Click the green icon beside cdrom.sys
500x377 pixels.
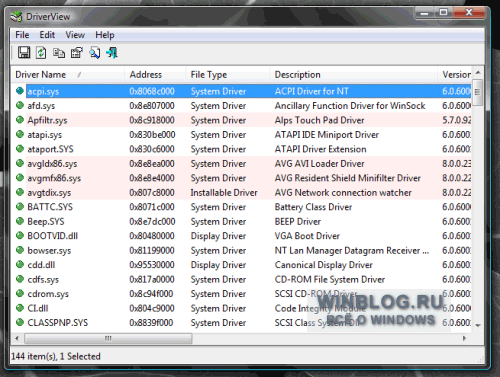[20, 293]
